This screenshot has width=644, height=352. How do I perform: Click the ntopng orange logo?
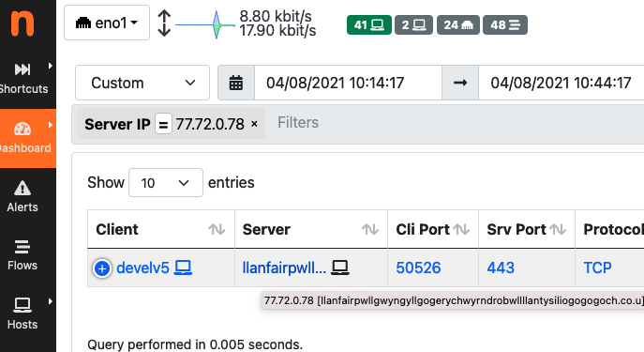pyautogui.click(x=22, y=23)
